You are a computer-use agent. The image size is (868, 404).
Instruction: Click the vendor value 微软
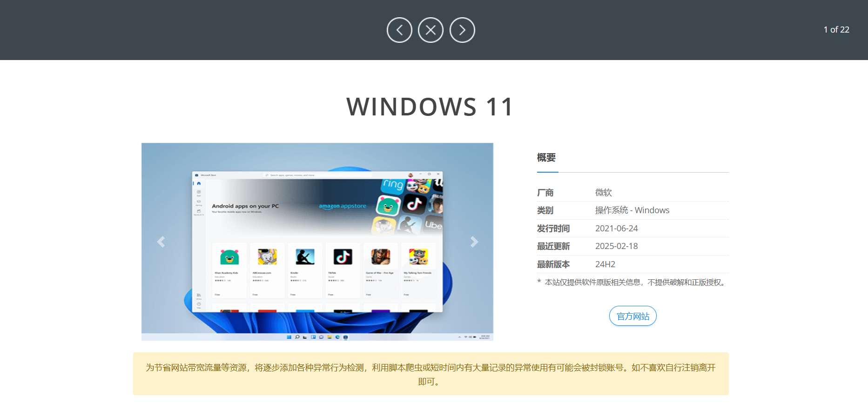coord(604,192)
